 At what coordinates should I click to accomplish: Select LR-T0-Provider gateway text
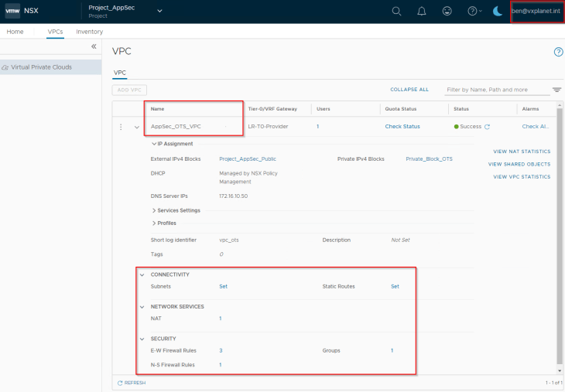tap(268, 126)
